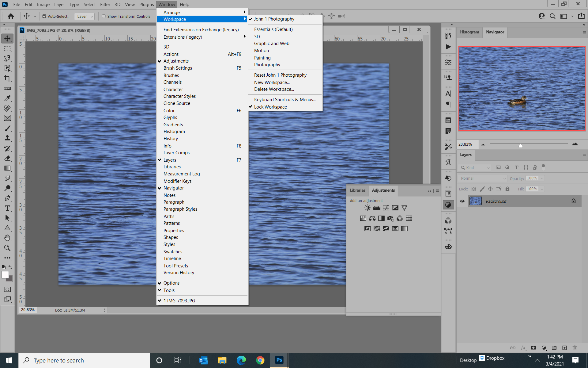Select the Move tool
The image size is (588, 368).
click(x=8, y=38)
